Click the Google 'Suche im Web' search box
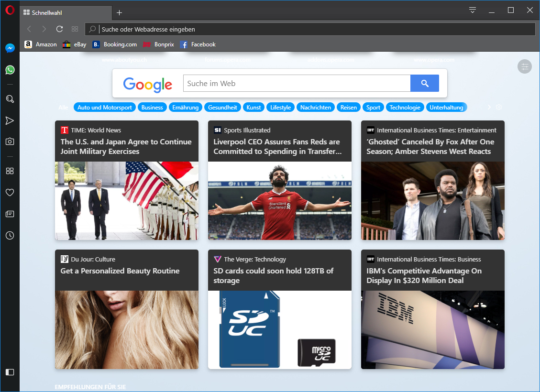The height and width of the screenshot is (392, 540). point(297,83)
